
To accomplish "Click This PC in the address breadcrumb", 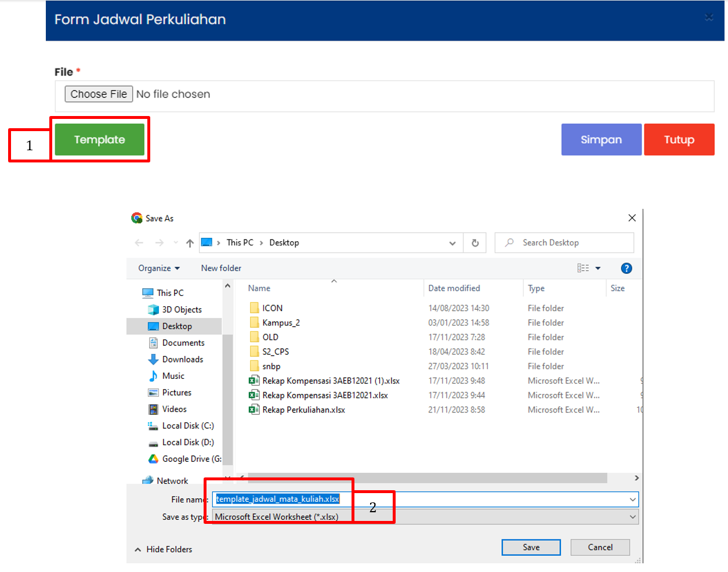I will coord(240,242).
